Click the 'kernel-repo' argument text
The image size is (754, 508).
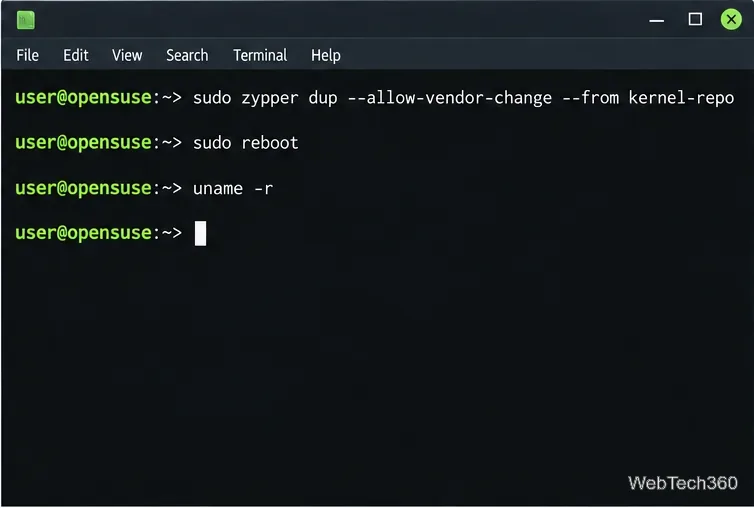pos(681,98)
